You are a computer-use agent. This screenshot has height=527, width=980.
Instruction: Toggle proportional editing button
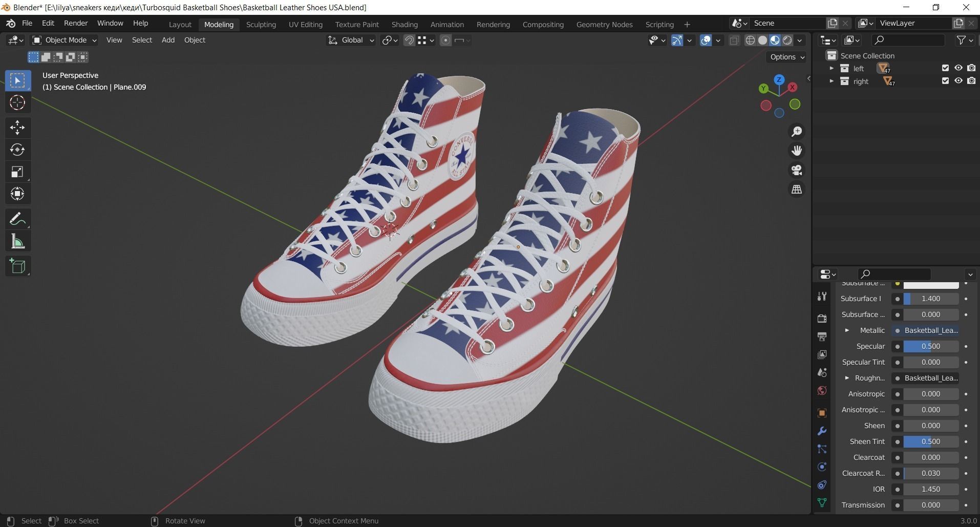[x=445, y=40]
